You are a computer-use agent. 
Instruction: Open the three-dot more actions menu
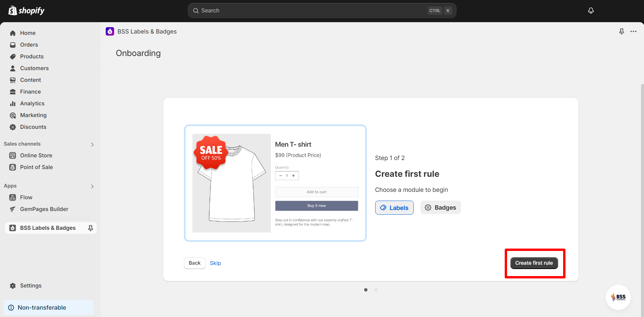[x=633, y=31]
